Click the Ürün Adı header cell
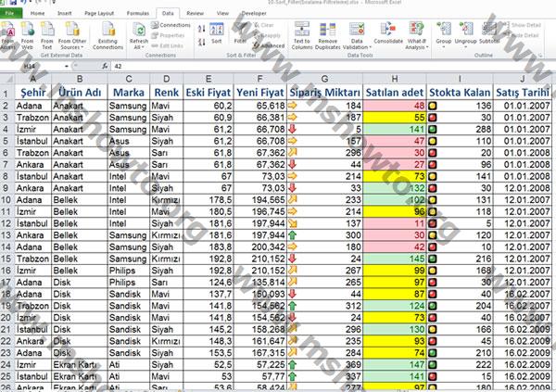This screenshot has height=392, width=556. tap(80, 93)
